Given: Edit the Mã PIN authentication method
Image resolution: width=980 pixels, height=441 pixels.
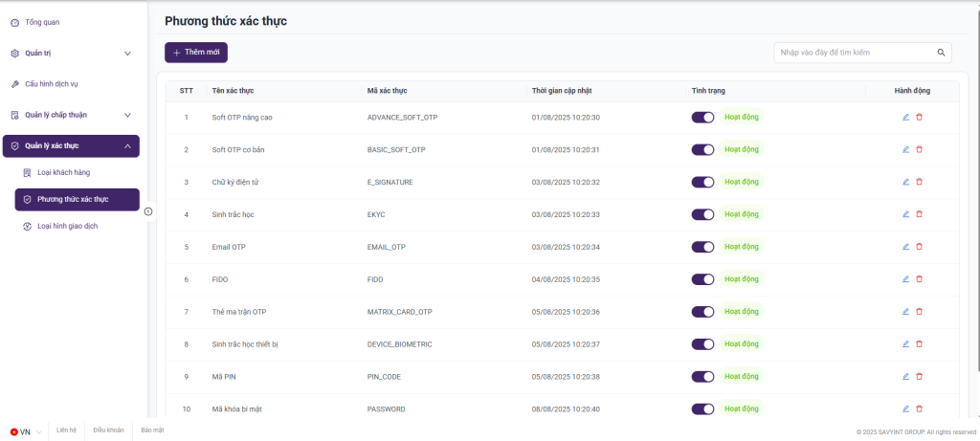Looking at the screenshot, I should pos(905,377).
